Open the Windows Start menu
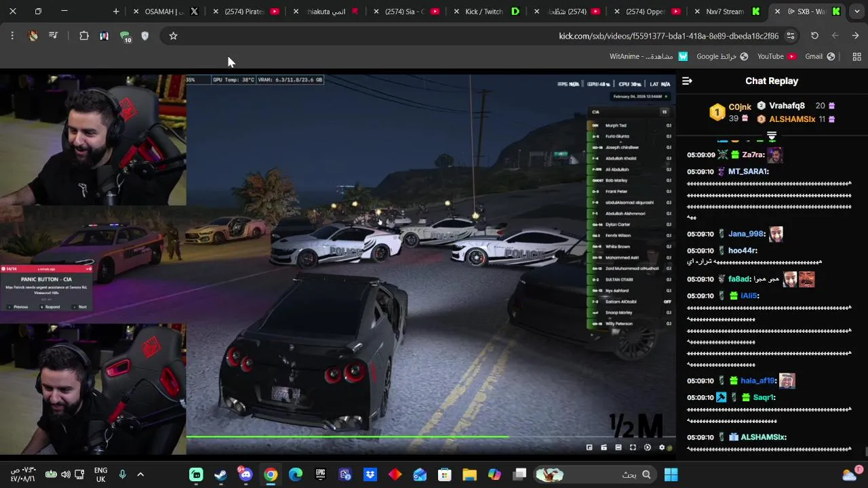 tap(671, 474)
